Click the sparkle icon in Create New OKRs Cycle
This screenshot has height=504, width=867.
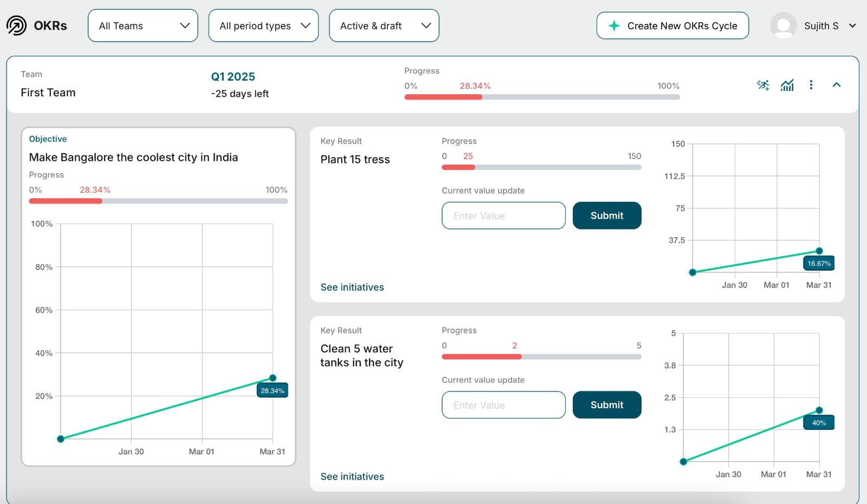tap(614, 25)
